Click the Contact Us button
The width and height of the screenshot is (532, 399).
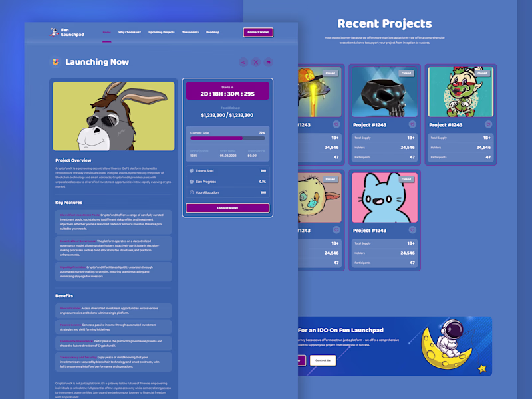(x=323, y=360)
